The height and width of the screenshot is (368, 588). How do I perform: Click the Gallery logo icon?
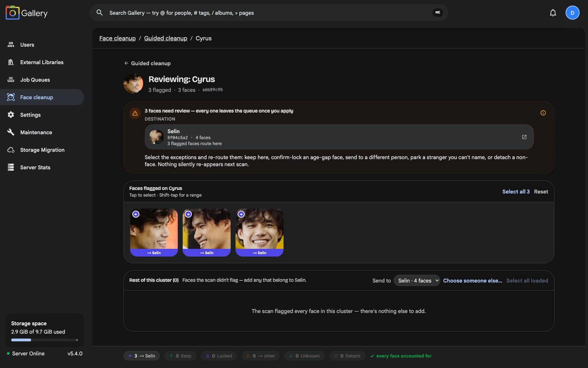(13, 13)
